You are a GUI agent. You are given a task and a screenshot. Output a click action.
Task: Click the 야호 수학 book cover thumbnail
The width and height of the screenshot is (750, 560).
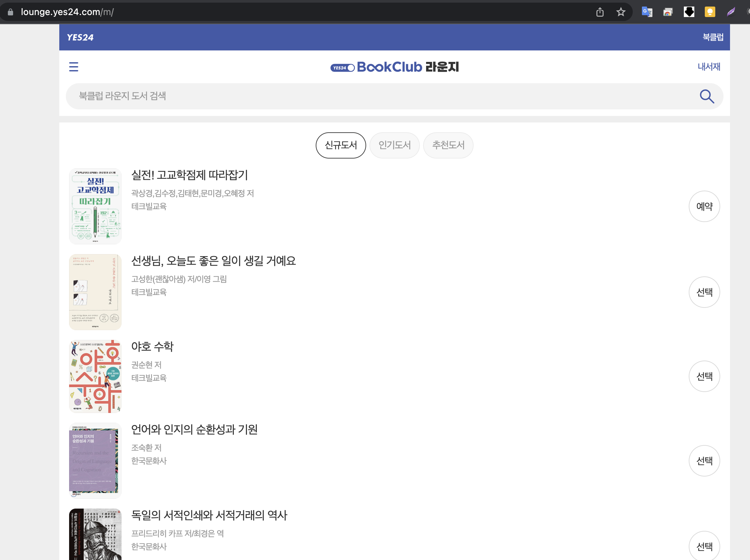click(95, 376)
